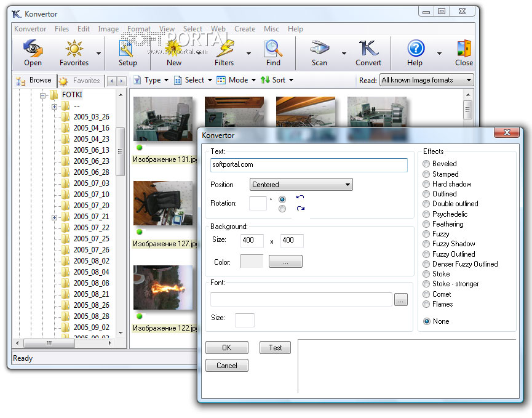The width and height of the screenshot is (532, 418).
Task: Click the Mode view icon
Action: click(x=221, y=80)
